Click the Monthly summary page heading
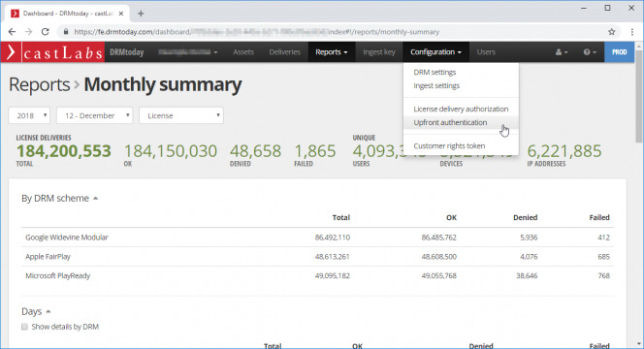The width and height of the screenshot is (644, 349). click(163, 84)
